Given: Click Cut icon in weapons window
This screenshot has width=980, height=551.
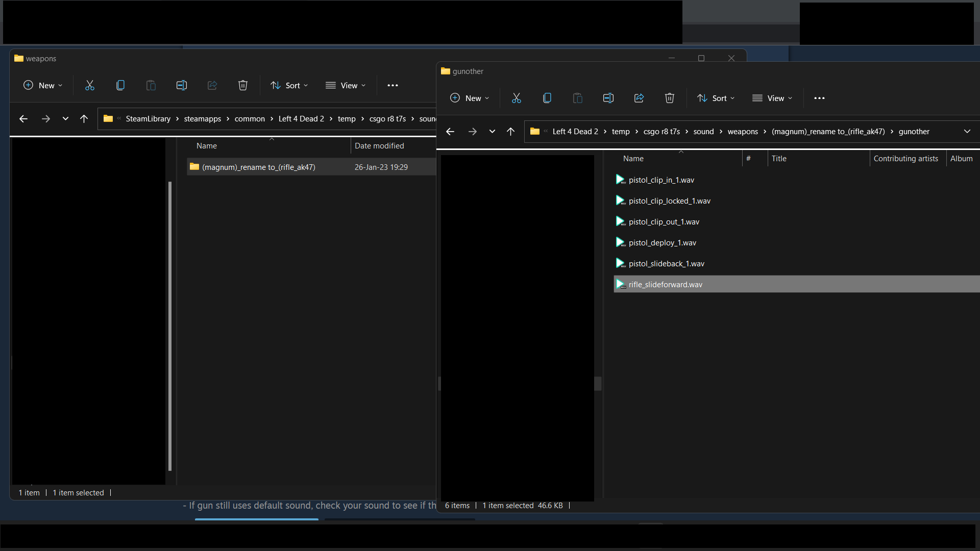Looking at the screenshot, I should coord(89,85).
